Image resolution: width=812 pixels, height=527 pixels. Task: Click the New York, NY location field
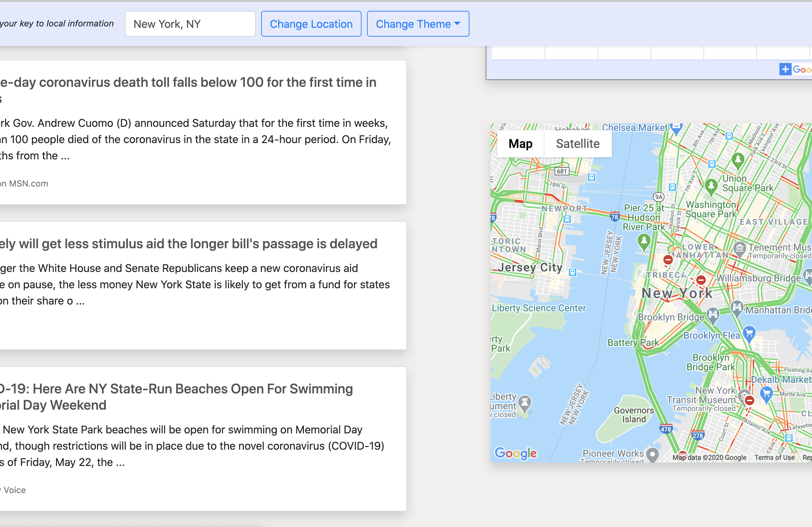tap(190, 24)
